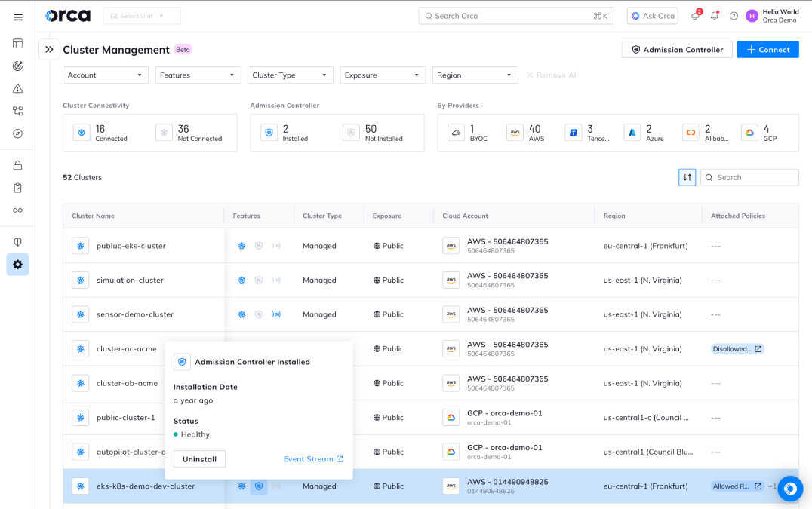Open the Event Stream link
812x509 pixels.
[x=313, y=459]
